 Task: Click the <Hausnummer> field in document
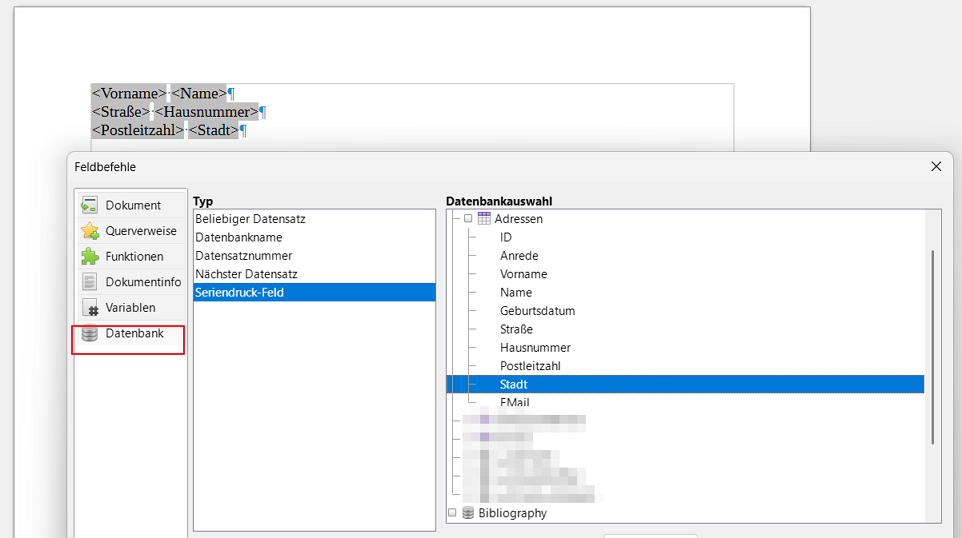pyautogui.click(x=206, y=112)
